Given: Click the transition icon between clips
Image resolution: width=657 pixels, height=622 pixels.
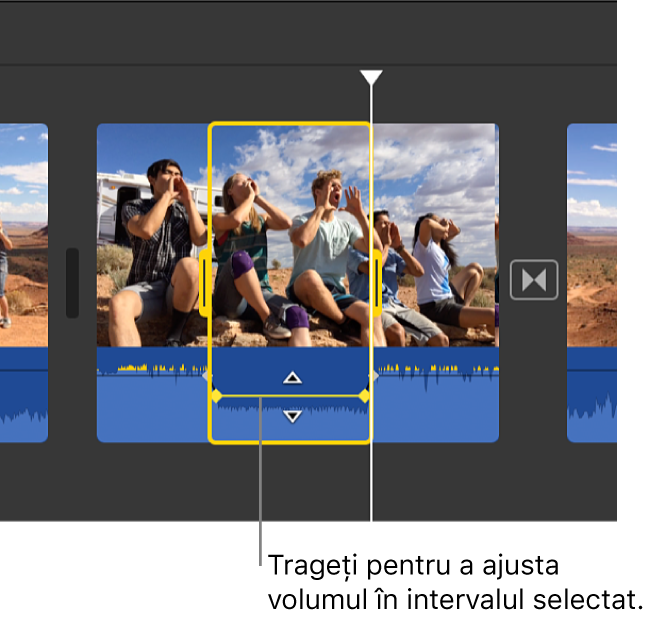Looking at the screenshot, I should click(534, 280).
